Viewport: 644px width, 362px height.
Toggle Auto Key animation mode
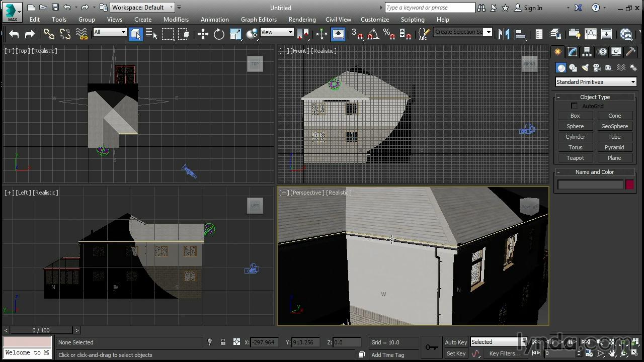[x=455, y=342]
